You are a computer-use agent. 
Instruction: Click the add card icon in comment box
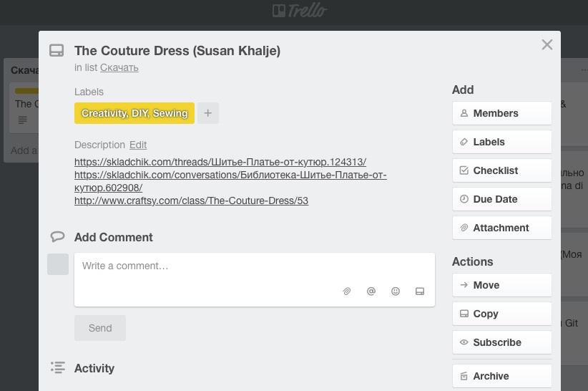420,291
